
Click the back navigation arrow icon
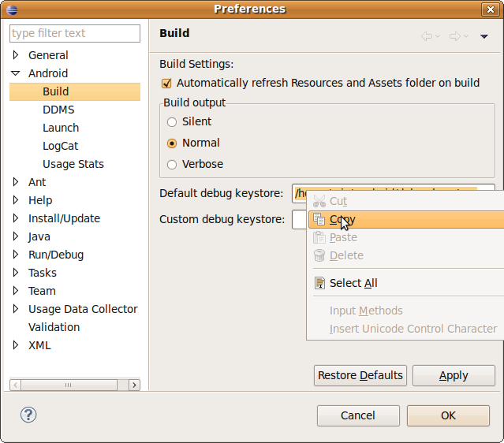point(427,36)
